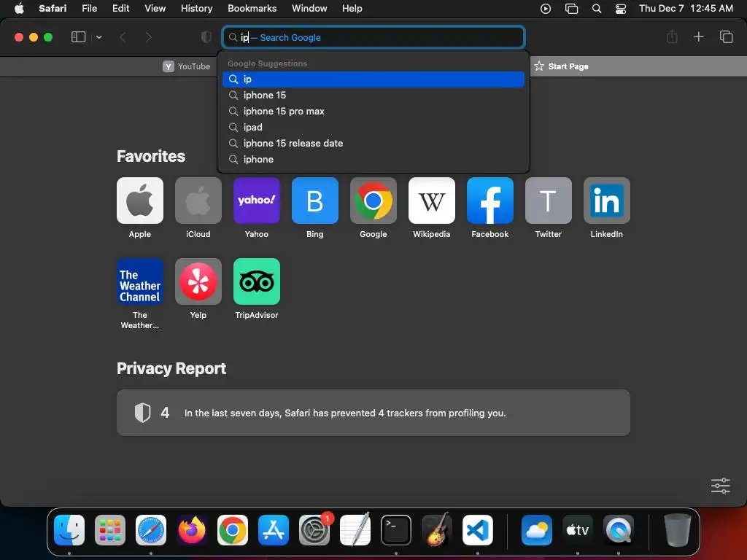The image size is (747, 560).
Task: Open the Facebook favorite
Action: coord(490,201)
